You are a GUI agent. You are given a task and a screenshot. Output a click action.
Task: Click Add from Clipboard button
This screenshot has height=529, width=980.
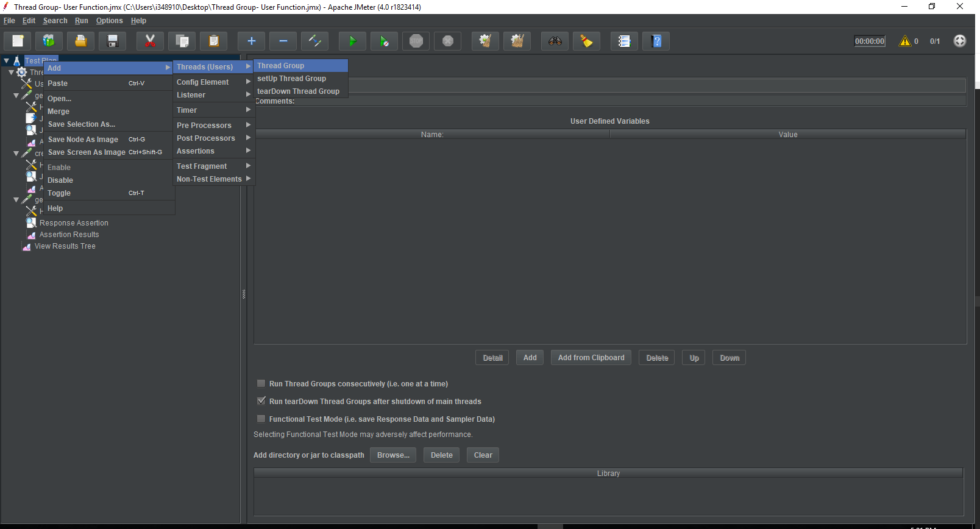coord(591,358)
